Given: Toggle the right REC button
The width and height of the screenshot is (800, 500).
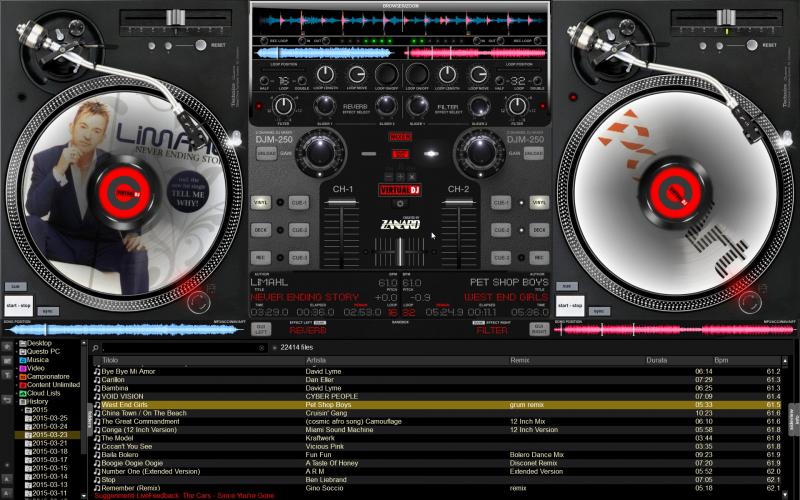Looking at the screenshot, I should pos(539,258).
